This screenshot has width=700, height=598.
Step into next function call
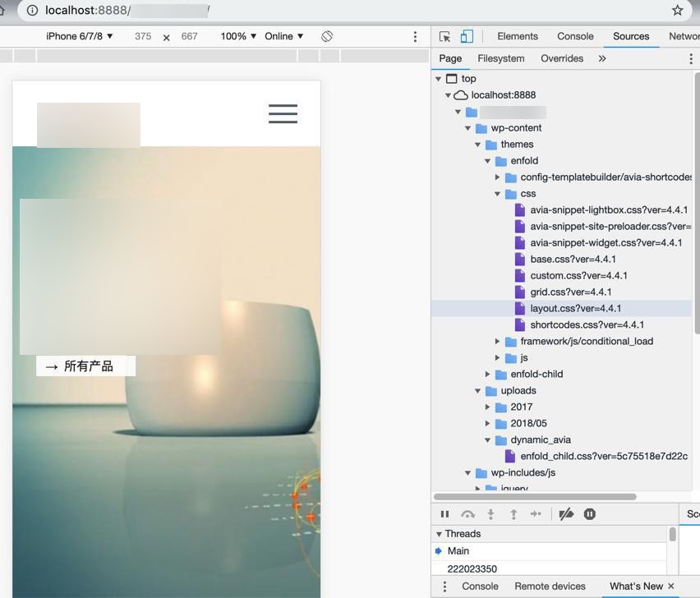[490, 514]
